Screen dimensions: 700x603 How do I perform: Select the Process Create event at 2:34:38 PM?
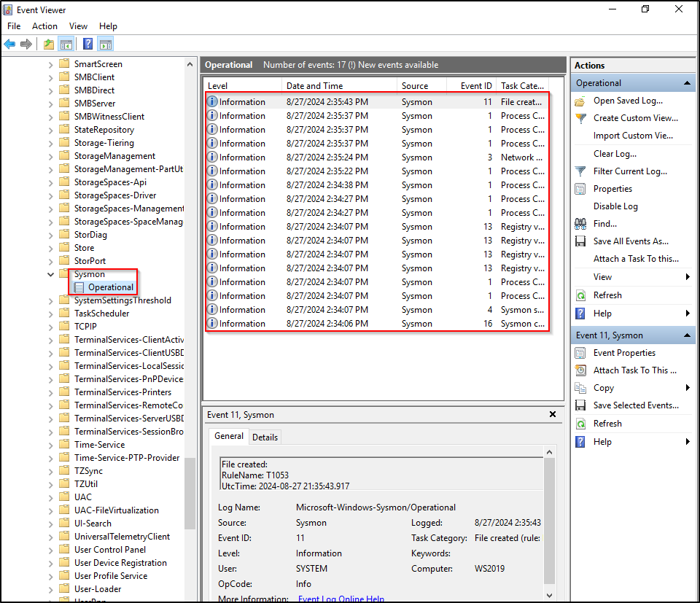377,185
